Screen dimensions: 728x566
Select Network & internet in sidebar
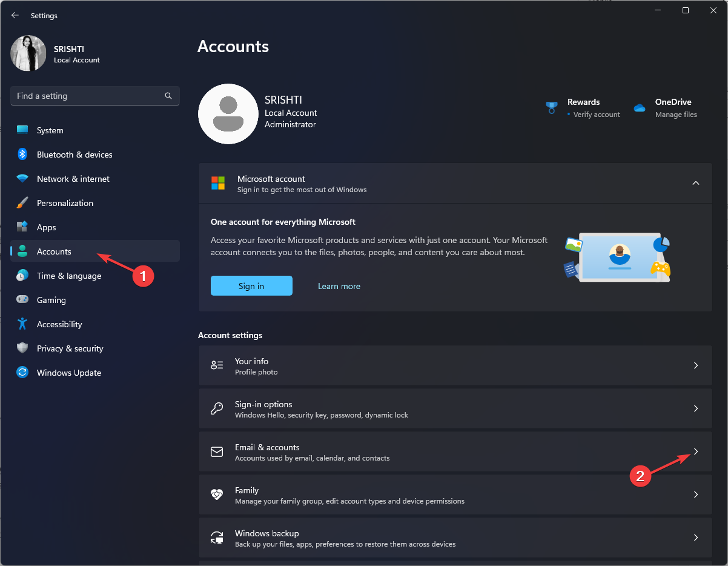tap(73, 178)
